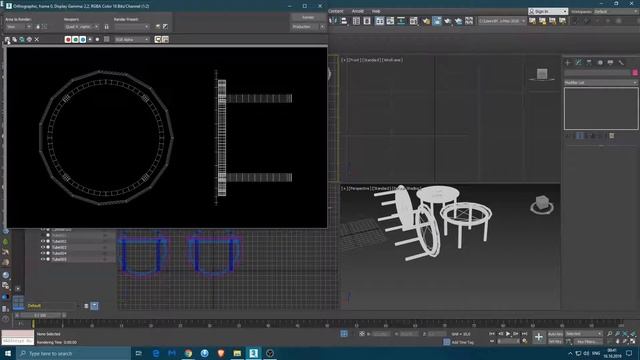640x360 pixels.
Task: Click Environment and Effects dialog icon
Action: point(165,27)
